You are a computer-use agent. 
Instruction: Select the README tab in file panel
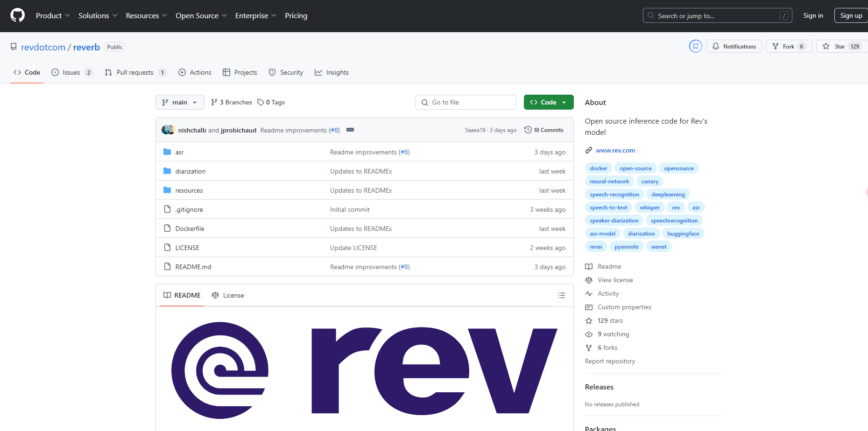182,295
